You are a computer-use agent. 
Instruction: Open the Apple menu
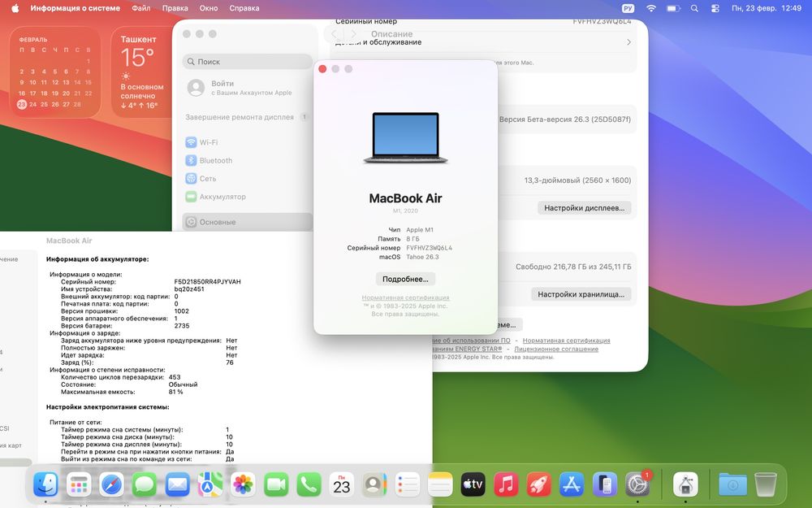[15, 8]
